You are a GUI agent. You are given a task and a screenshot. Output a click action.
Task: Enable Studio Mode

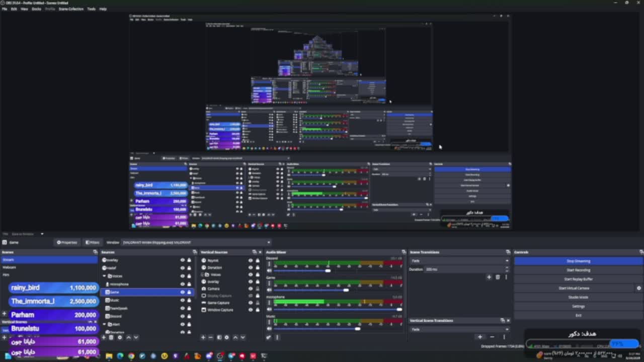tap(578, 297)
